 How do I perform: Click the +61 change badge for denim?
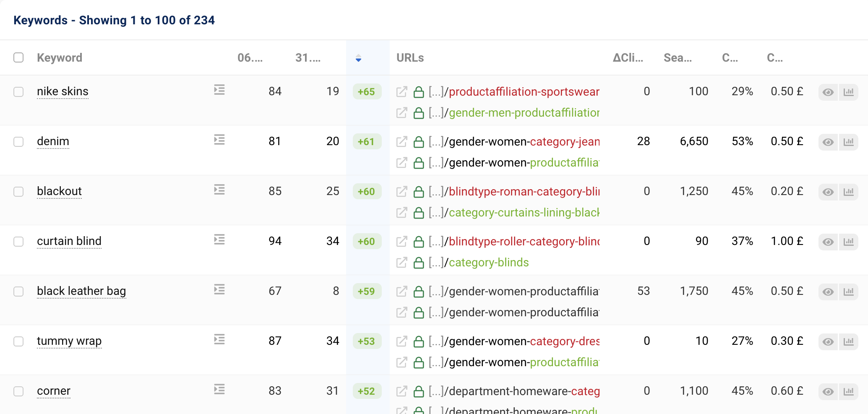(x=367, y=142)
